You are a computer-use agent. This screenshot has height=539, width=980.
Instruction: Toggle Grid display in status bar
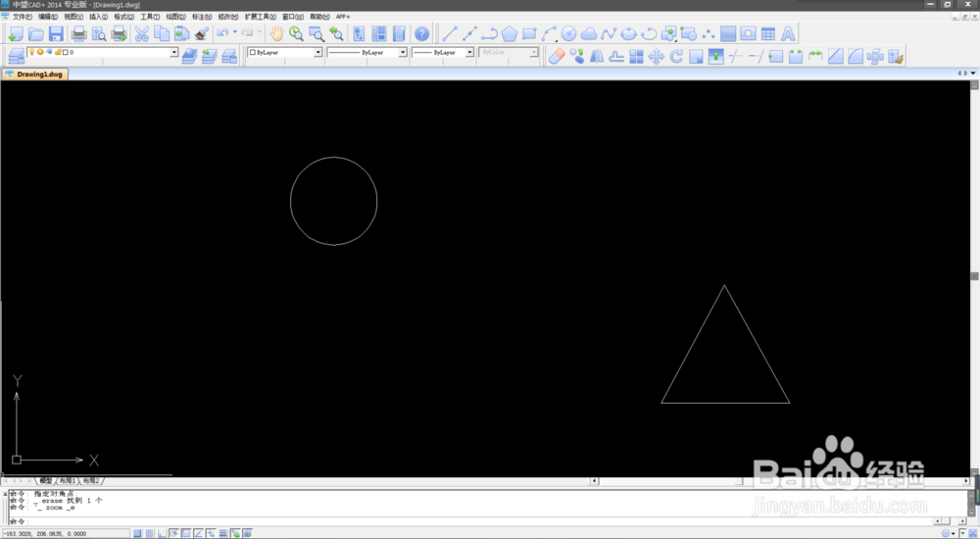click(149, 533)
